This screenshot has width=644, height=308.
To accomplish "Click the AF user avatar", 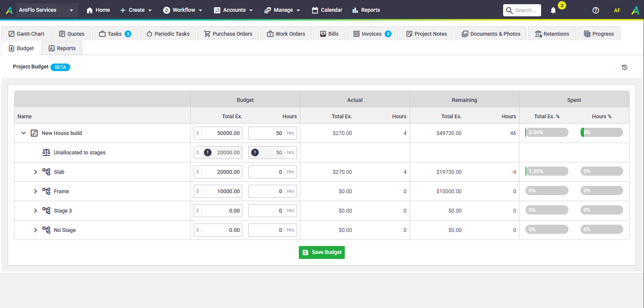I will pos(617,10).
